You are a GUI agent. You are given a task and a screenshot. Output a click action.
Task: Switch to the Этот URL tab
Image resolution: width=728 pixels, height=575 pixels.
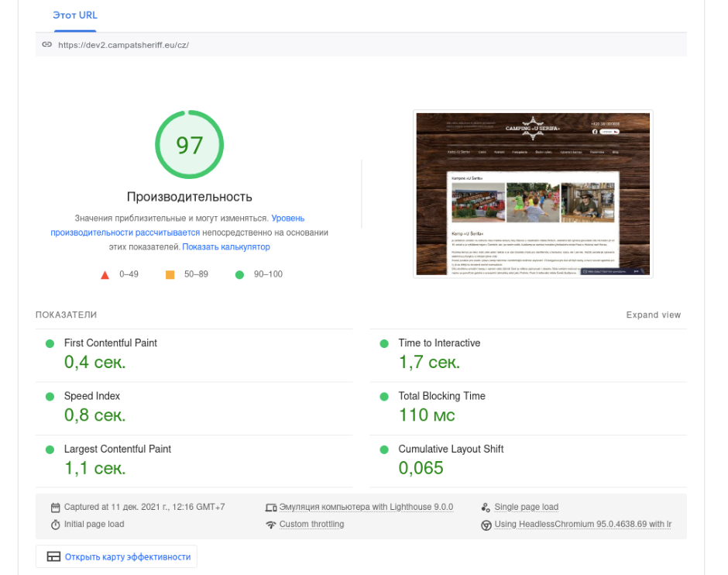(x=74, y=15)
